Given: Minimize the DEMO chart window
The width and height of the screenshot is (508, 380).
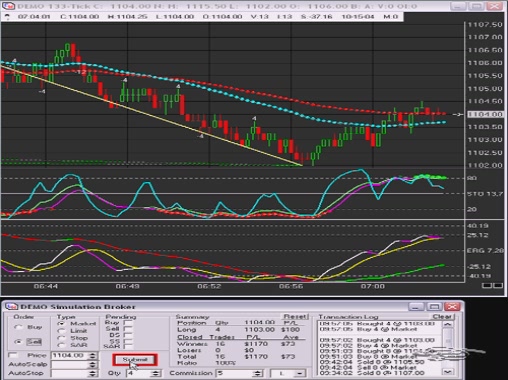Looking at the screenshot, I should [458, 6].
